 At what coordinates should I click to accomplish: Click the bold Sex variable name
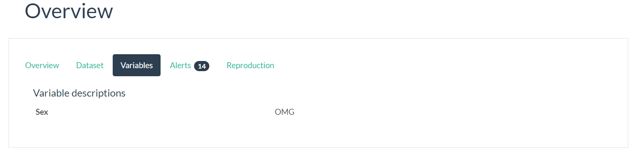tap(42, 112)
